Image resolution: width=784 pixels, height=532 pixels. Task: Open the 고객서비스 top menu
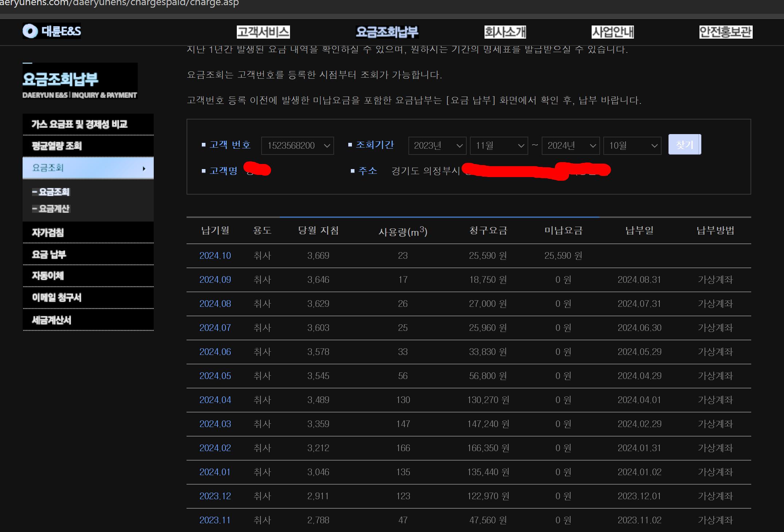263,32
